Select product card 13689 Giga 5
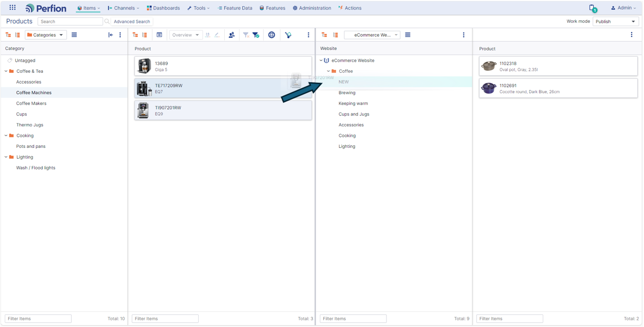Screen dimensions: 644x327 click(223, 66)
